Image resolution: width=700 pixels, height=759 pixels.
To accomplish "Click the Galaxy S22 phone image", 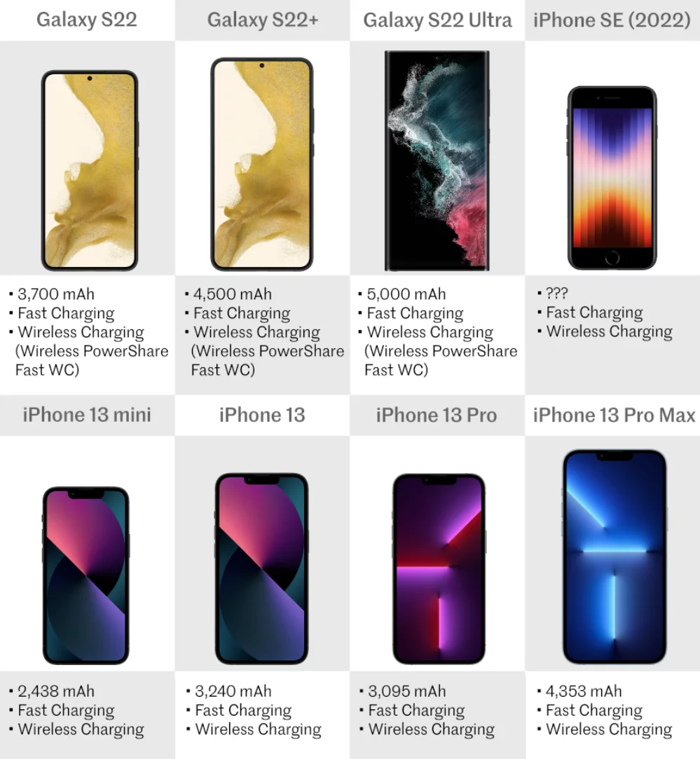I will coord(90,170).
